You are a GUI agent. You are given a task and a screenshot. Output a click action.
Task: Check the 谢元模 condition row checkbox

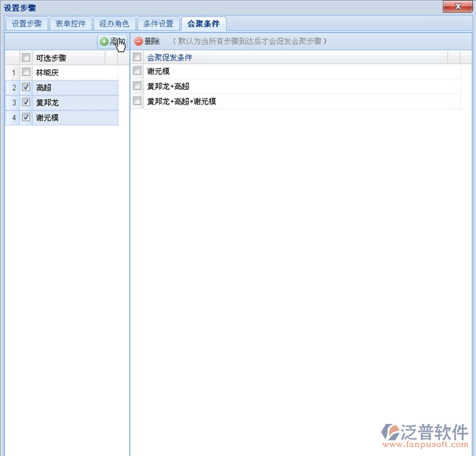137,72
